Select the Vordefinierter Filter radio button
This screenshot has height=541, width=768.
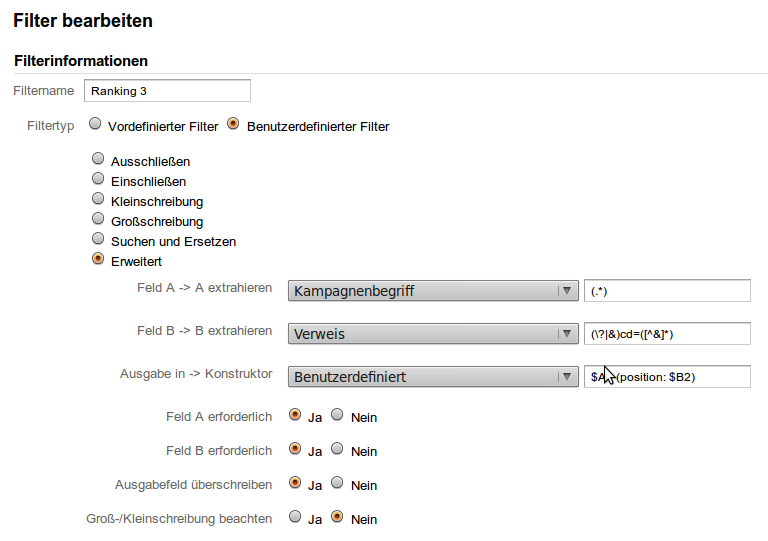[x=95, y=125]
